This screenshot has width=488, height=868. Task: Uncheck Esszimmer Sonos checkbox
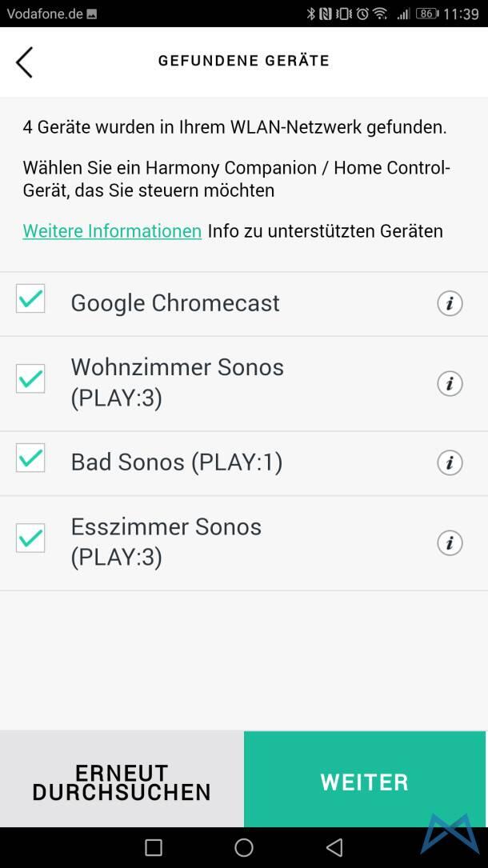pos(30,538)
